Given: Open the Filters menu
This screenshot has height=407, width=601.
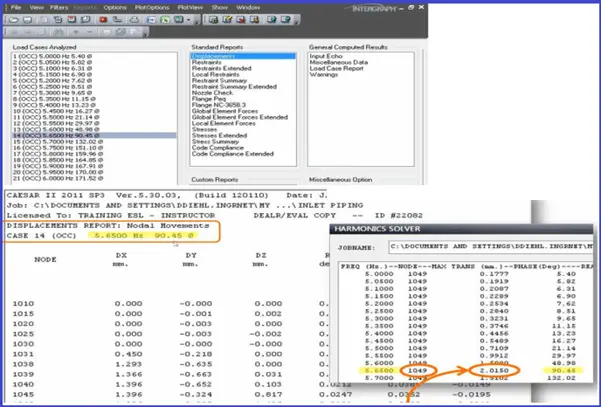Looking at the screenshot, I should [59, 7].
